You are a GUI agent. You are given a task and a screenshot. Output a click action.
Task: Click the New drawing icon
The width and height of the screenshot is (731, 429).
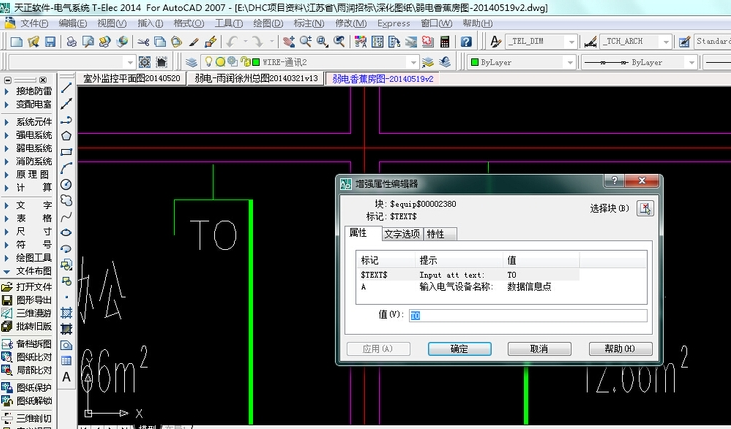[x=16, y=42]
